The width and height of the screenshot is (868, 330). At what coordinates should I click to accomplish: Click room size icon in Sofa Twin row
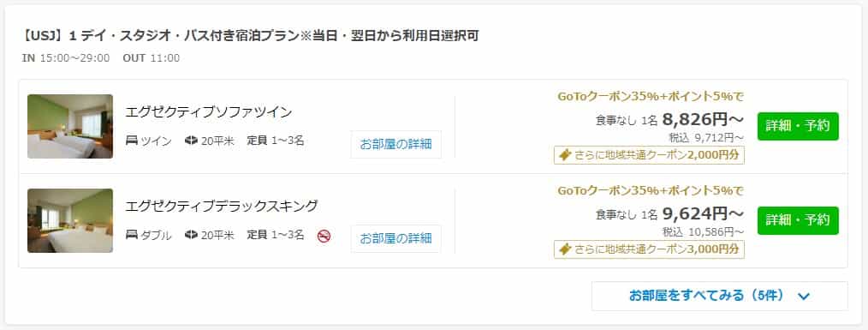point(191,141)
